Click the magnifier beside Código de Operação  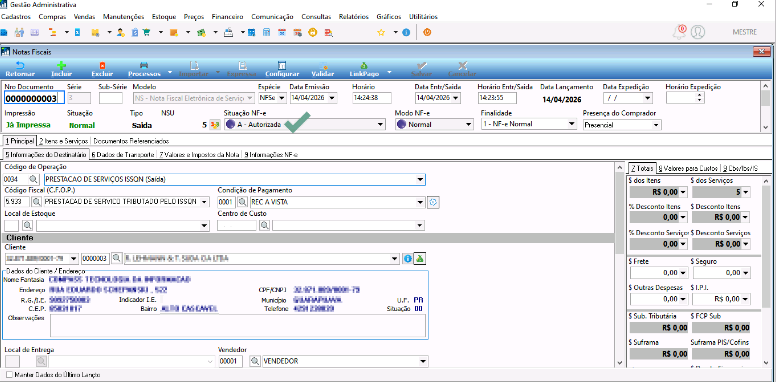pyautogui.click(x=33, y=179)
